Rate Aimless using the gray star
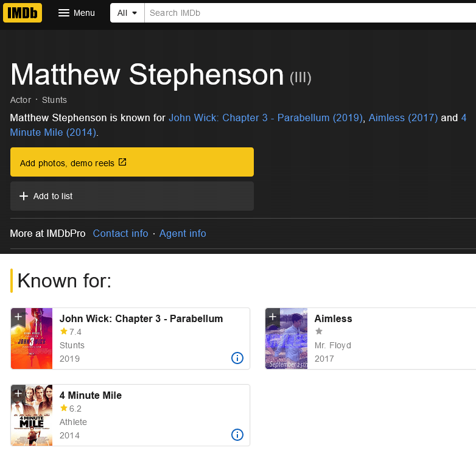The height and width of the screenshot is (467, 476). point(318,332)
